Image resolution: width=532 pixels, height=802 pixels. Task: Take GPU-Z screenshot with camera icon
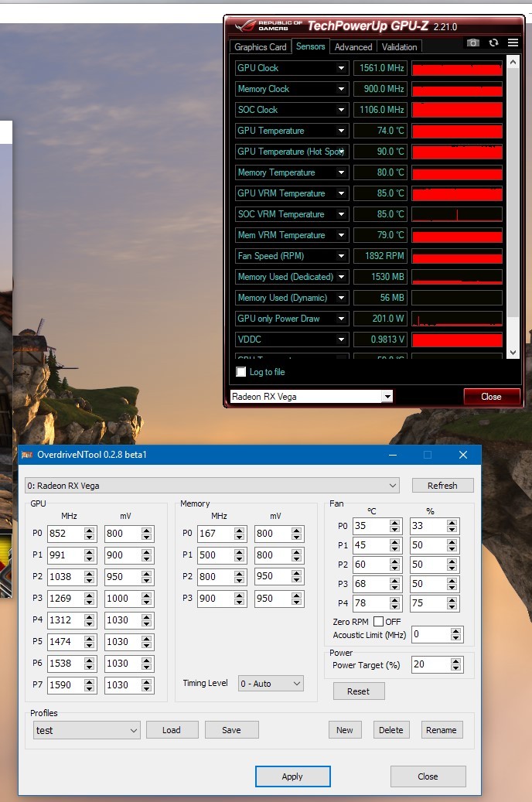(473, 43)
